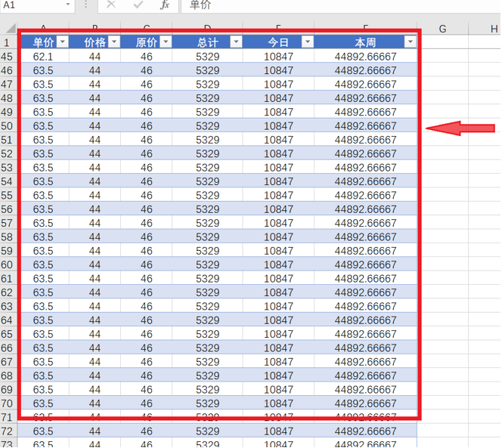The image size is (502, 448).
Task: Click 44 in row 60
Action: coord(95,264)
